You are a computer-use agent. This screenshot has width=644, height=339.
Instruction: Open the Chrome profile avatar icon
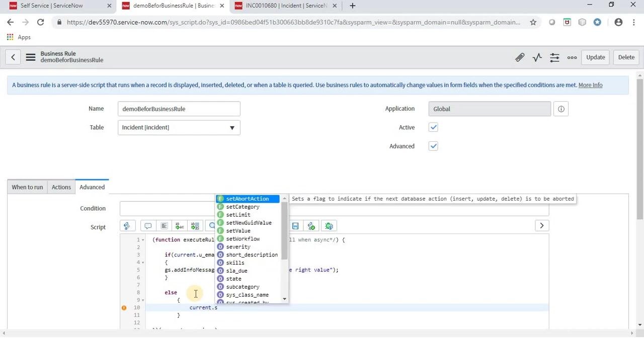618,22
